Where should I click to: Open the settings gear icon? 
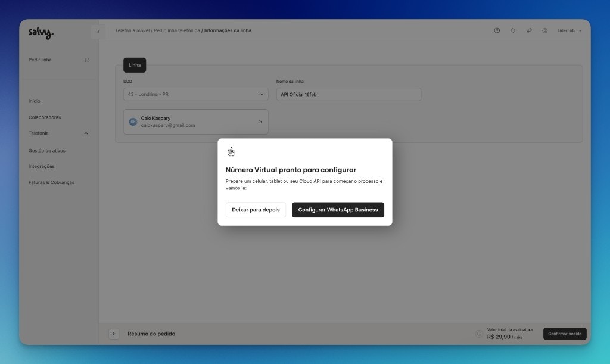point(544,30)
